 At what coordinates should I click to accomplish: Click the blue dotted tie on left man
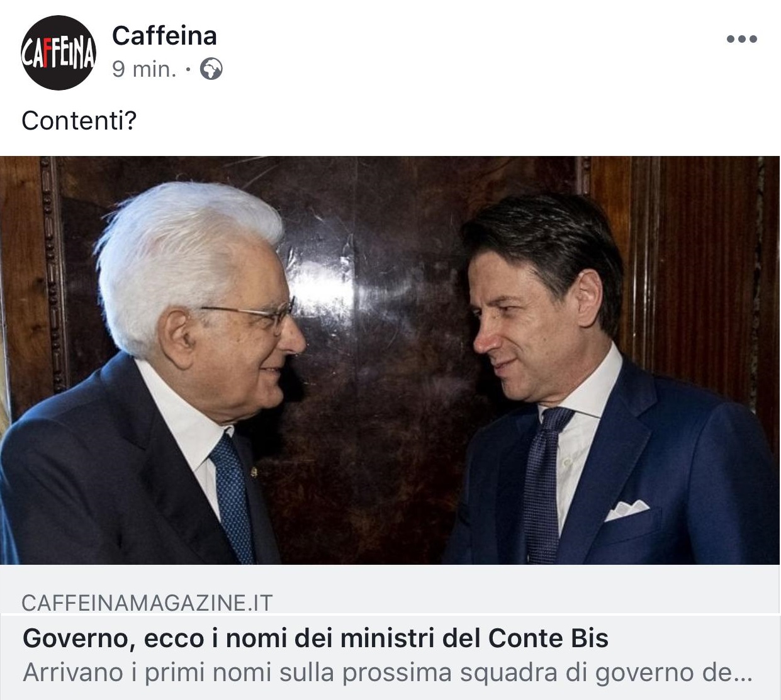point(233,497)
